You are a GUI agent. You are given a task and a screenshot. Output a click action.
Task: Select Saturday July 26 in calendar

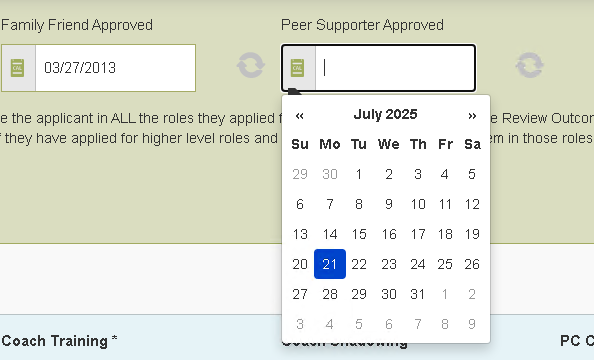click(x=472, y=264)
